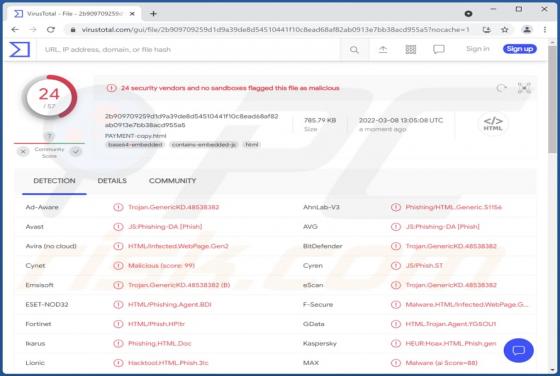The width and height of the screenshot is (560, 376).
Task: Click Avast's JS:Phishing-DA [Phish] result
Action: pos(165,227)
